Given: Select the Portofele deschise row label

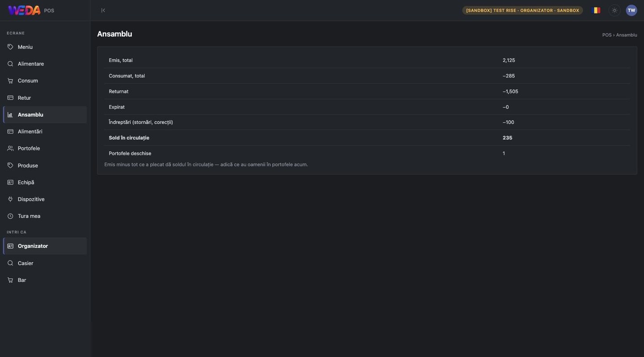Looking at the screenshot, I should click(130, 154).
